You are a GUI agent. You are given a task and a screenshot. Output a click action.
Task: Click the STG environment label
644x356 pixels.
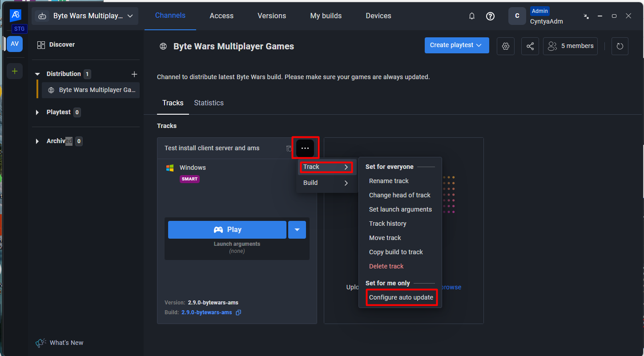point(20,29)
